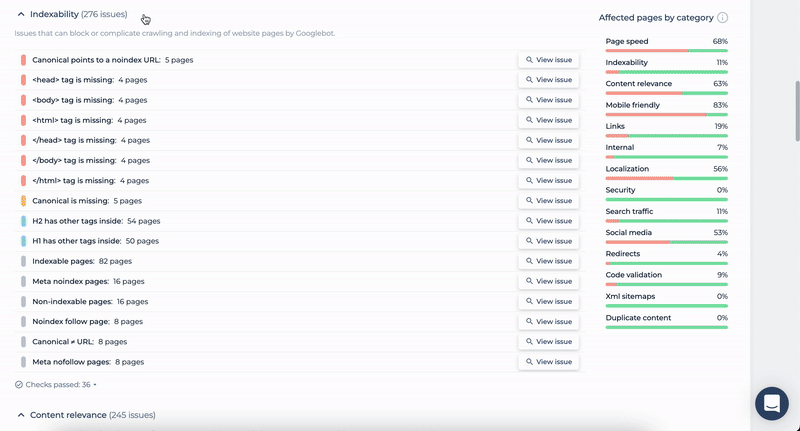
Task: Click red severity marker for Canonical points to noindex URL
Action: tap(23, 60)
